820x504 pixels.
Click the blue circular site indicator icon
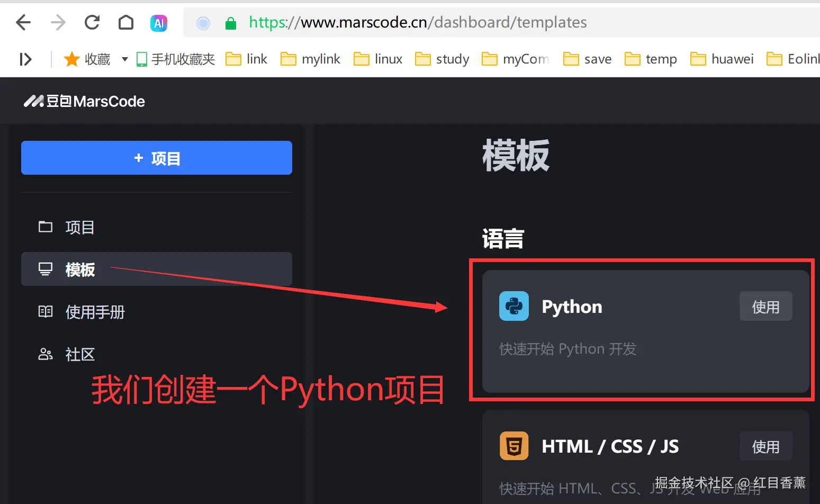click(x=203, y=23)
